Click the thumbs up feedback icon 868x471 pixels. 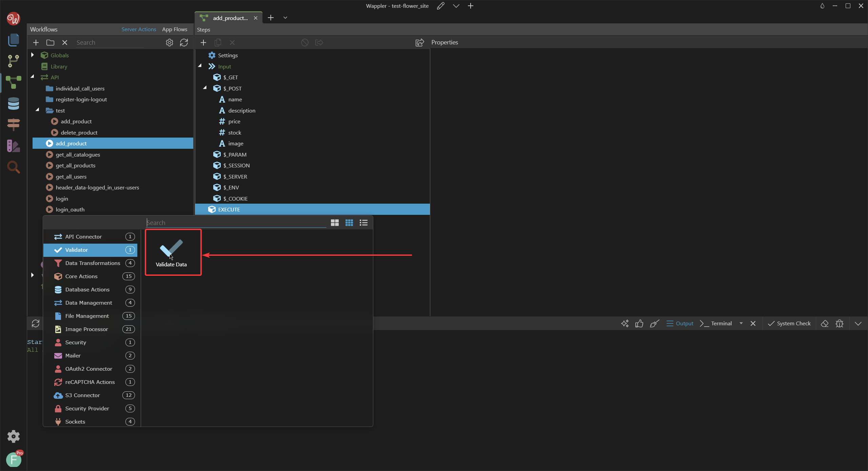coord(639,324)
